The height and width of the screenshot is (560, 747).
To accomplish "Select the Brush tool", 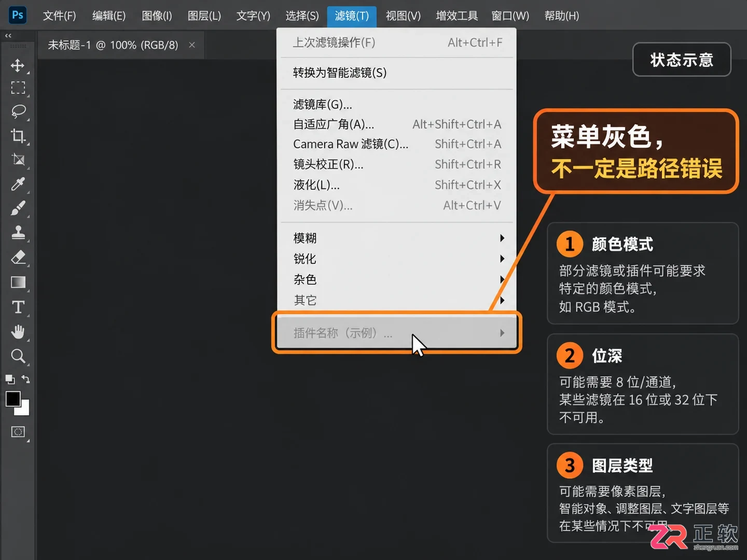I will 18,208.
